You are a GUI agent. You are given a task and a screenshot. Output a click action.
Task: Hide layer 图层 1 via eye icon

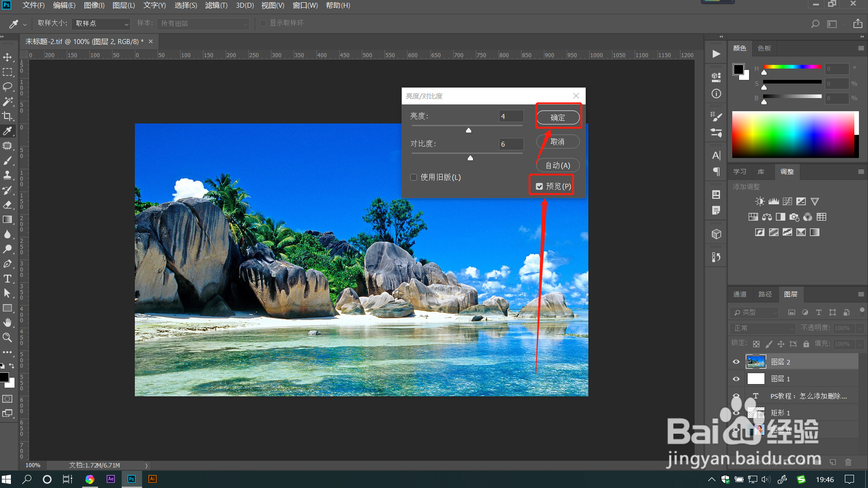pos(736,379)
